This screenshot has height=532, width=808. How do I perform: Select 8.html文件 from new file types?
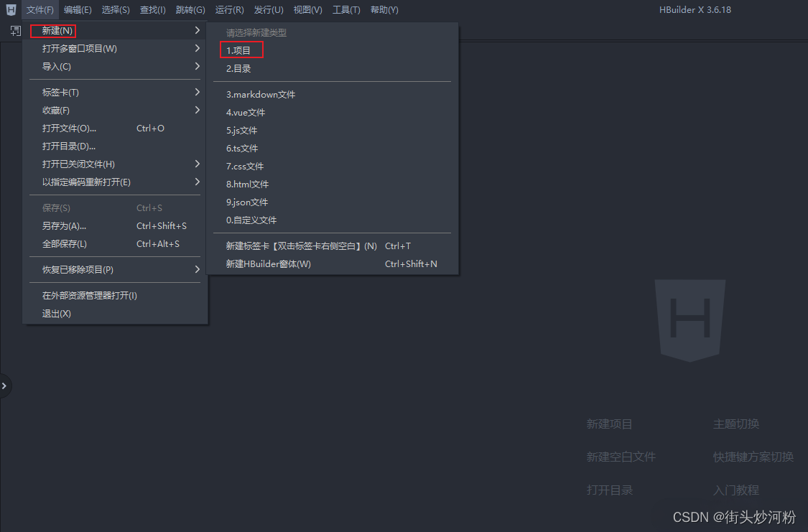(247, 185)
